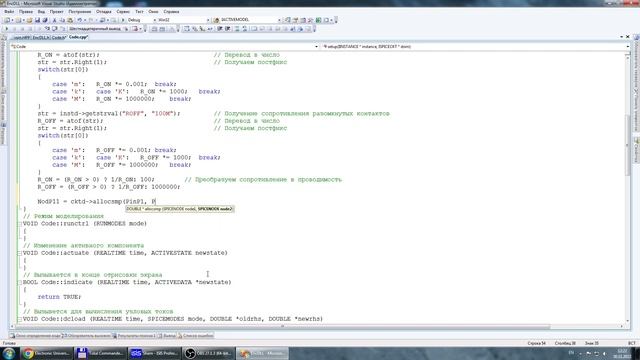Open the Результаты поиска 1 bottom tab

pos(134,336)
